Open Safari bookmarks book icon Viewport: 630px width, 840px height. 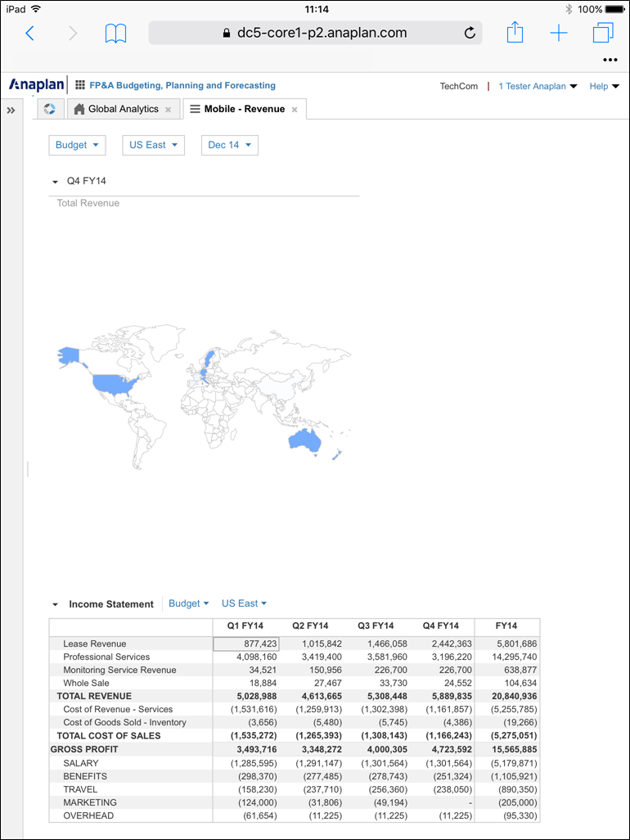[116, 34]
